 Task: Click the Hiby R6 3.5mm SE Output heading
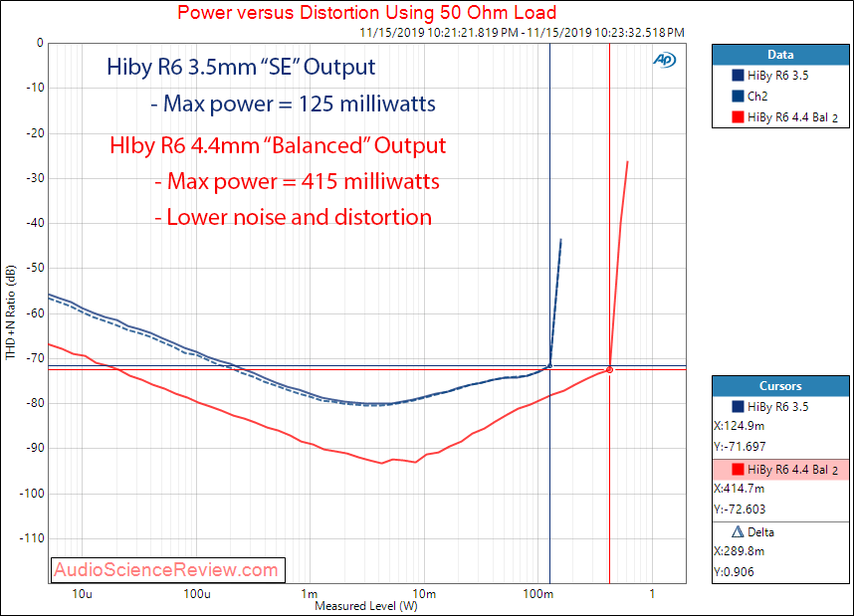[x=241, y=67]
